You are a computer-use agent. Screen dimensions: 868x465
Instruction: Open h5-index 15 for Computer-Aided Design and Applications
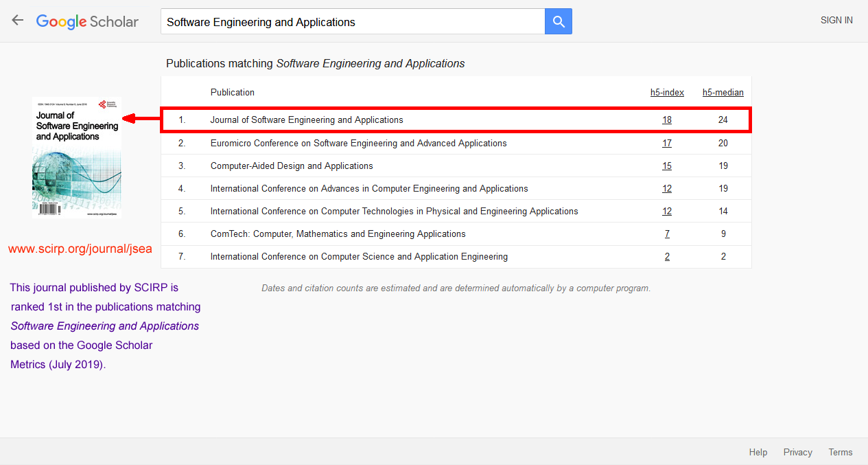(667, 166)
